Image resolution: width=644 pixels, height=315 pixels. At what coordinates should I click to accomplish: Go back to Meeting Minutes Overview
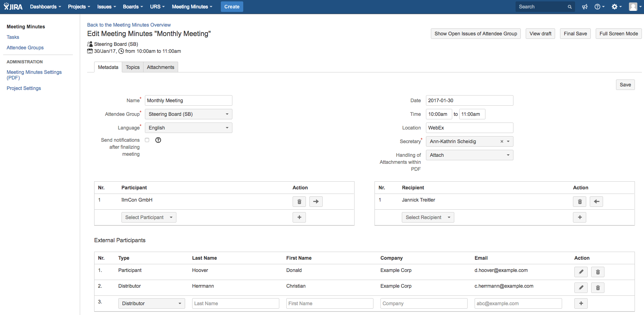pos(129,25)
